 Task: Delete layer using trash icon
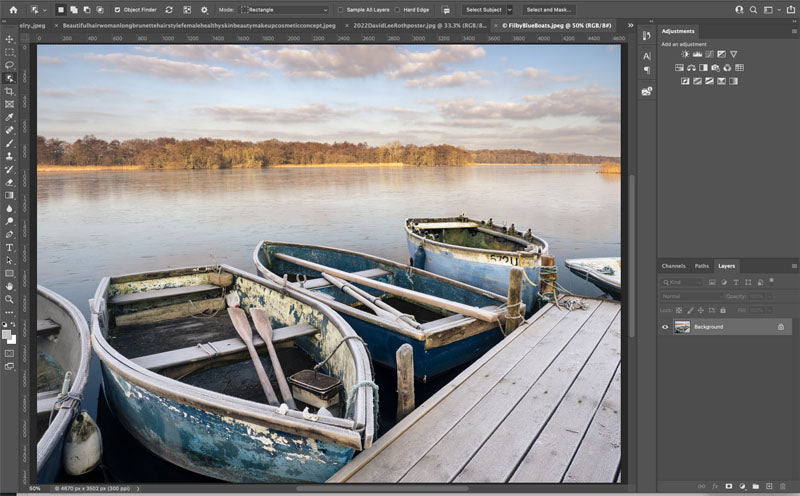point(784,487)
